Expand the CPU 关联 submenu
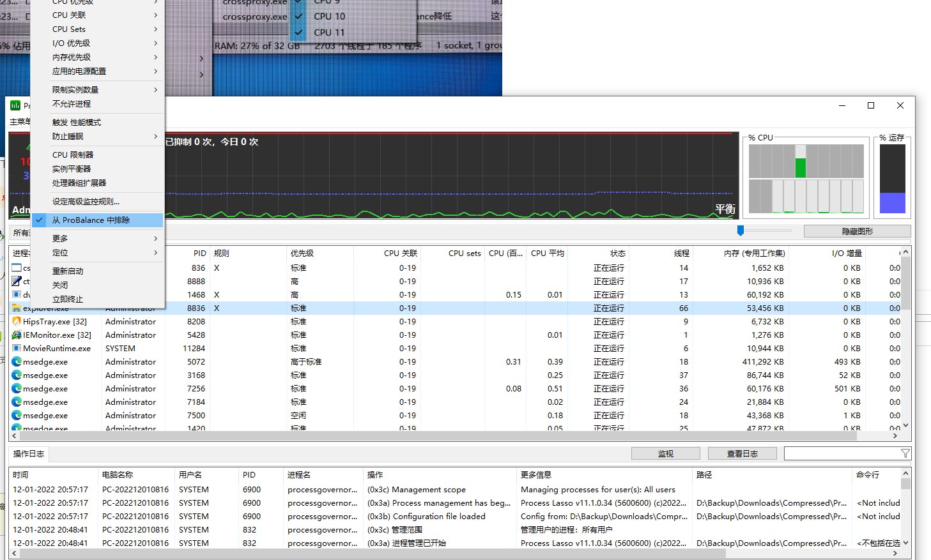 click(x=98, y=15)
